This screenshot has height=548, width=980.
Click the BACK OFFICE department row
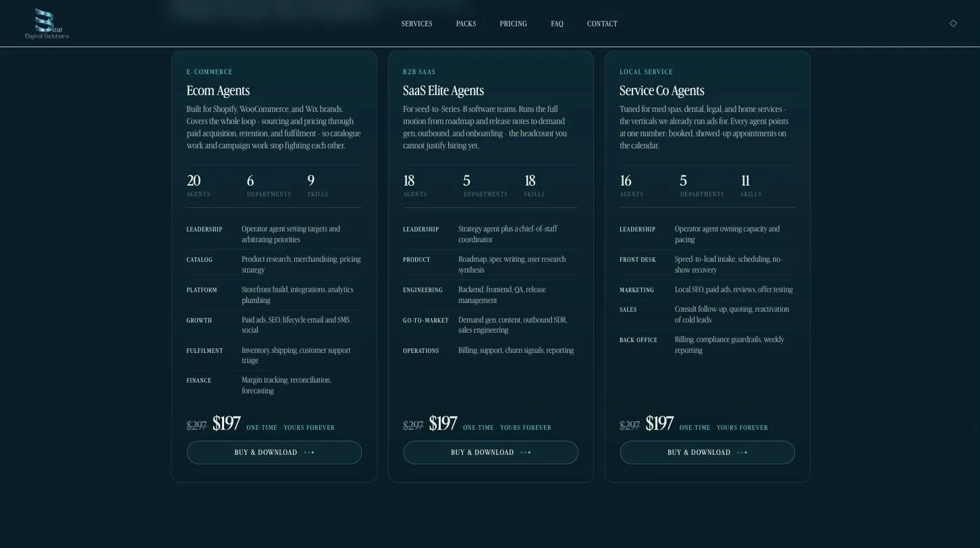[x=707, y=345]
